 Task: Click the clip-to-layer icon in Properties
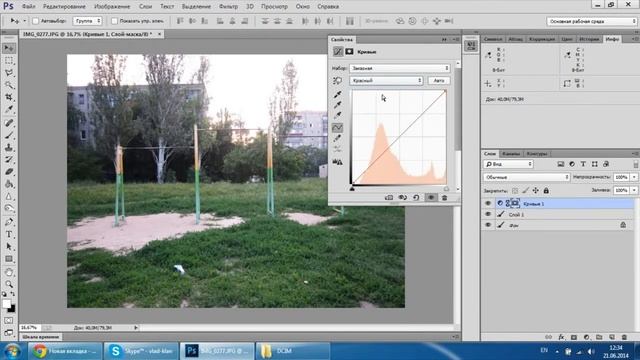pyautogui.click(x=389, y=198)
